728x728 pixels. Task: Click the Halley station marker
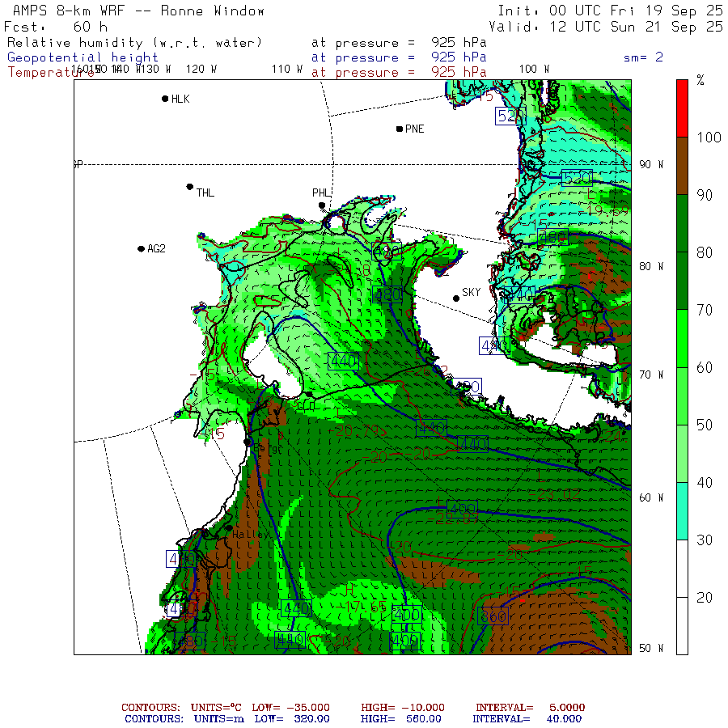point(229,528)
